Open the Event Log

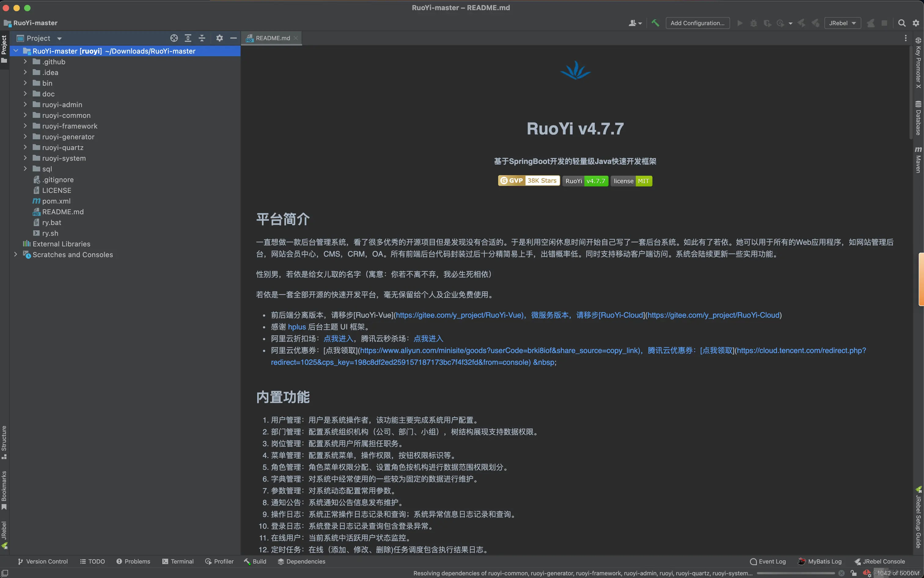click(768, 561)
